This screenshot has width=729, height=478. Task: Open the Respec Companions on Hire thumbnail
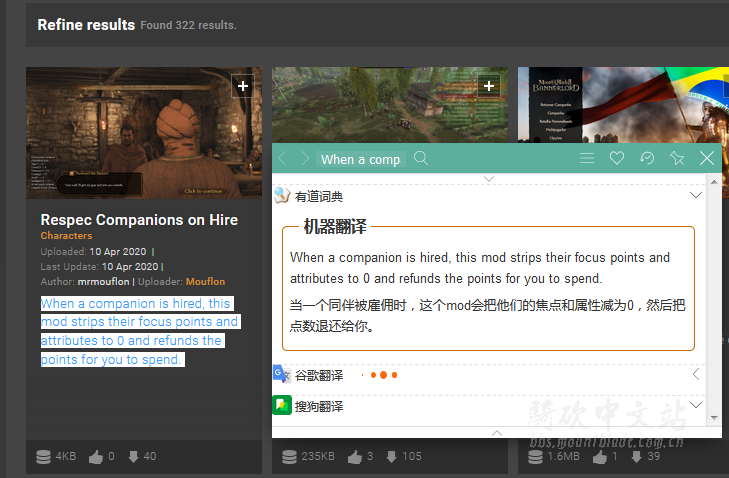[144, 133]
